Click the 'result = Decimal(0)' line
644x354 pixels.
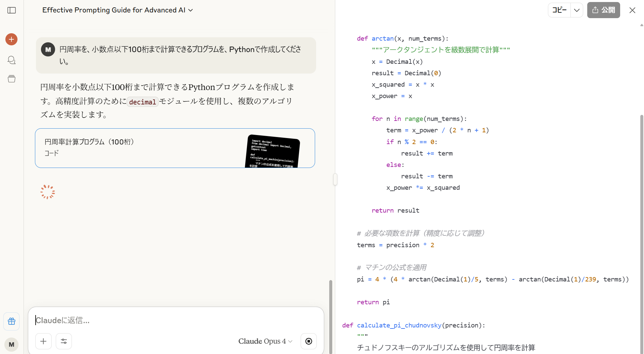pyautogui.click(x=406, y=73)
